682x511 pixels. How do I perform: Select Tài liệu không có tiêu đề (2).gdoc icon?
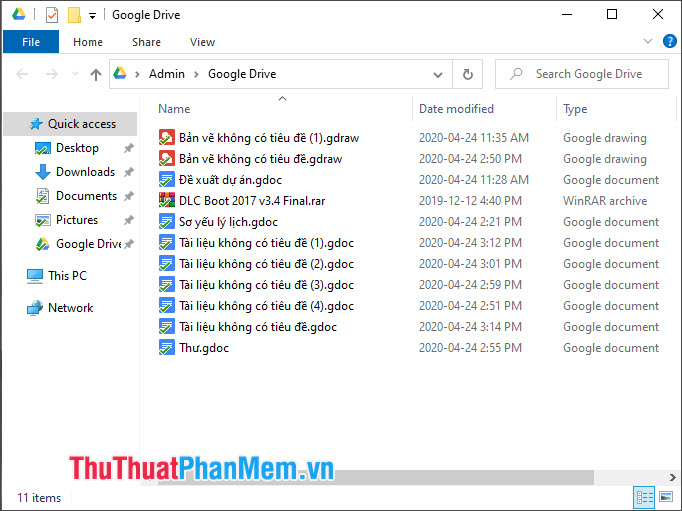pyautogui.click(x=167, y=263)
